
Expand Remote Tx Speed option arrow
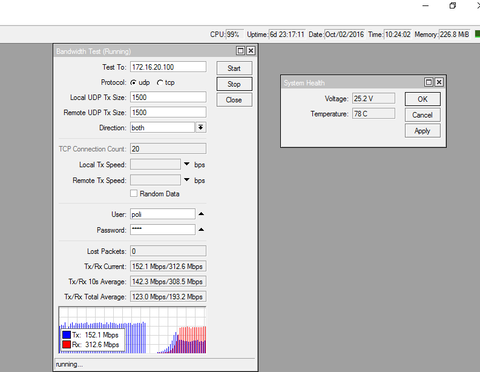[187, 180]
